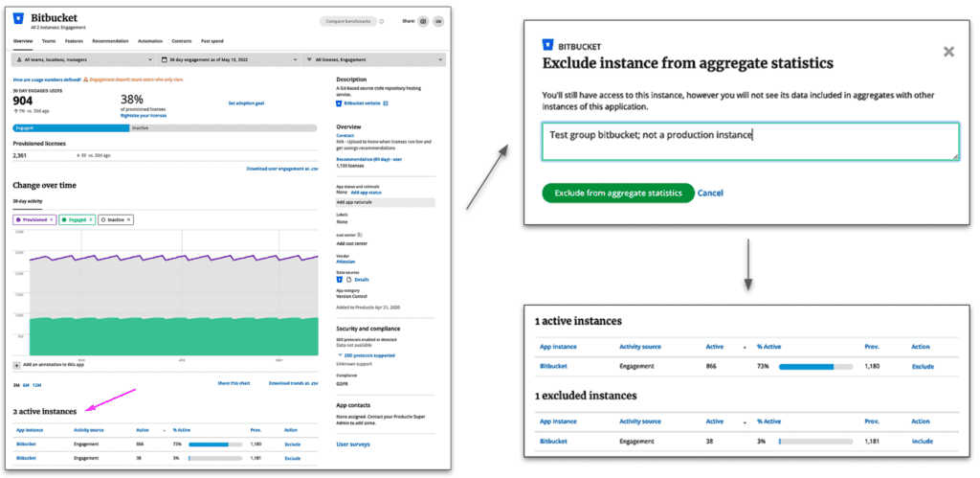This screenshot has width=980, height=478.
Task: Exclude the instance with 38 active users
Action: 293,459
